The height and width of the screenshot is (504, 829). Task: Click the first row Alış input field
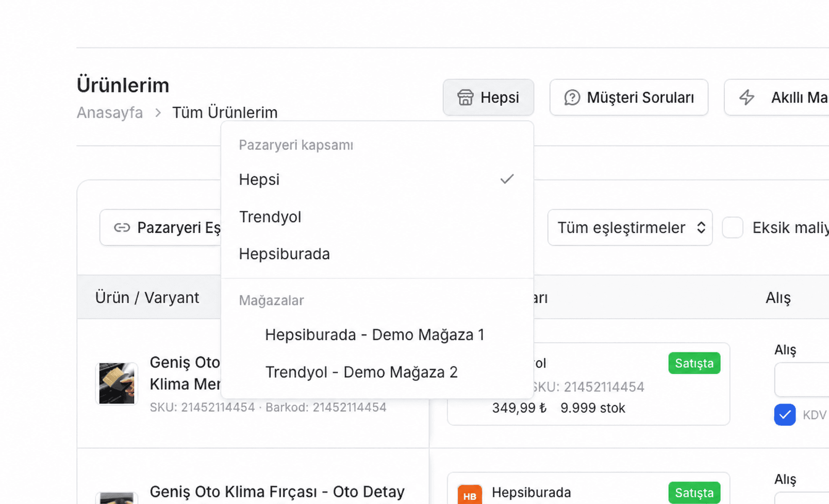coord(802,380)
